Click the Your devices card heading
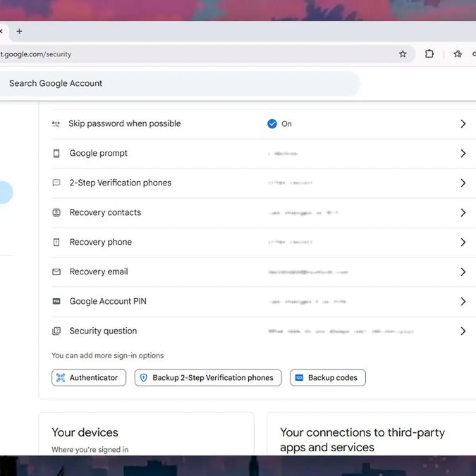 click(x=85, y=432)
